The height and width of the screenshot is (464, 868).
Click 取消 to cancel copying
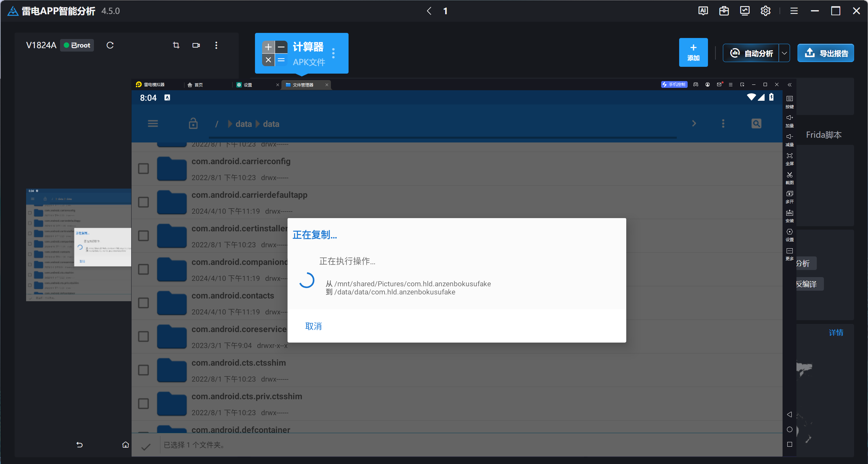click(x=313, y=326)
